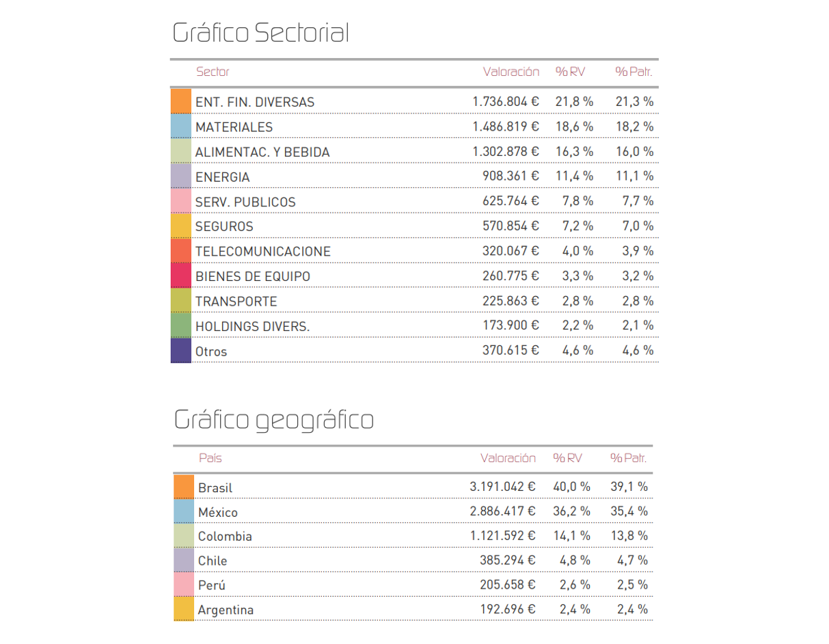Image resolution: width=829 pixels, height=644 pixels.
Task: Click the Valoración header in sector table
Action: pyautogui.click(x=511, y=72)
